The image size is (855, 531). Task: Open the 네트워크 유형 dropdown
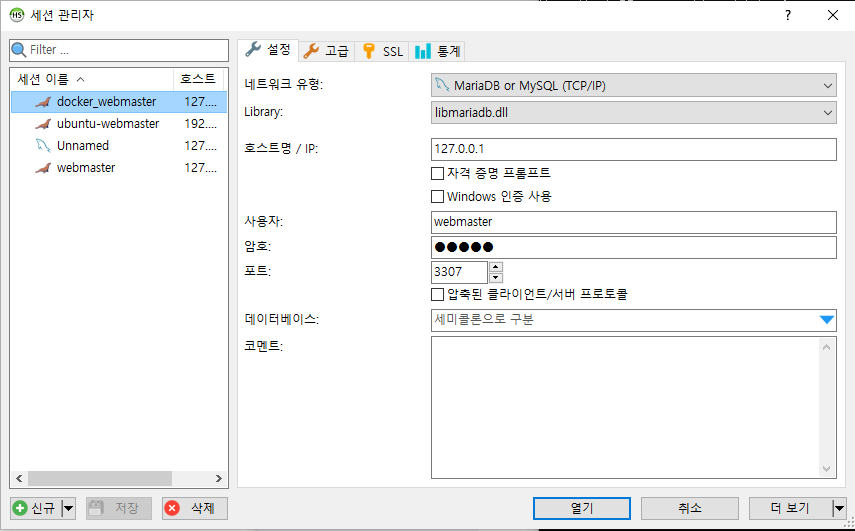(x=634, y=85)
